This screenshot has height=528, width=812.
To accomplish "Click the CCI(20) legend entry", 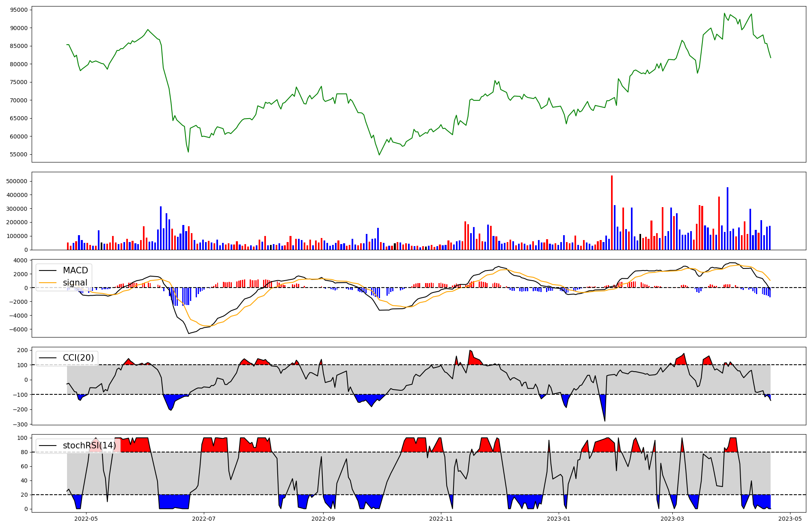I will [78, 358].
